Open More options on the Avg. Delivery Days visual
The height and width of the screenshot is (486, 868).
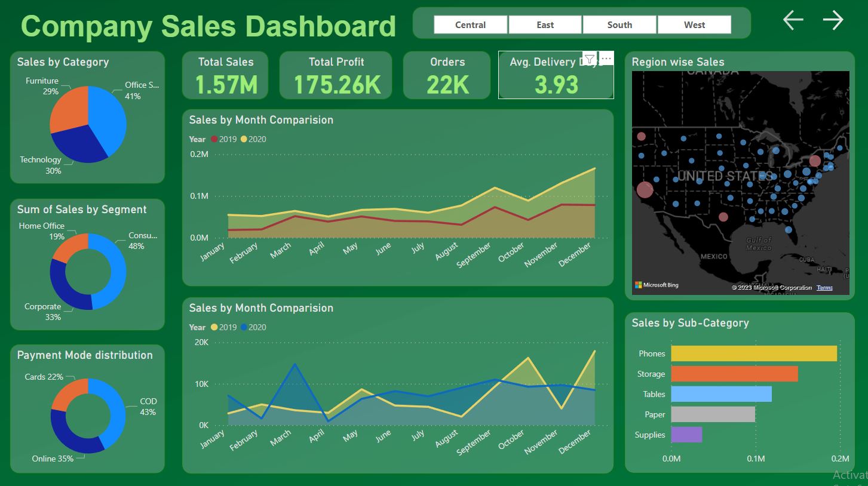click(606, 57)
